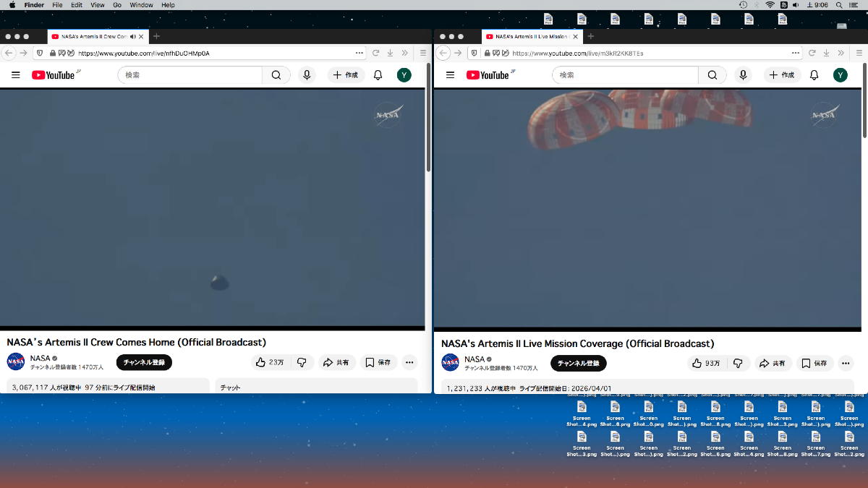The height and width of the screenshot is (488, 868).
Task: Open Go menu in menu bar
Action: pyautogui.click(x=116, y=5)
